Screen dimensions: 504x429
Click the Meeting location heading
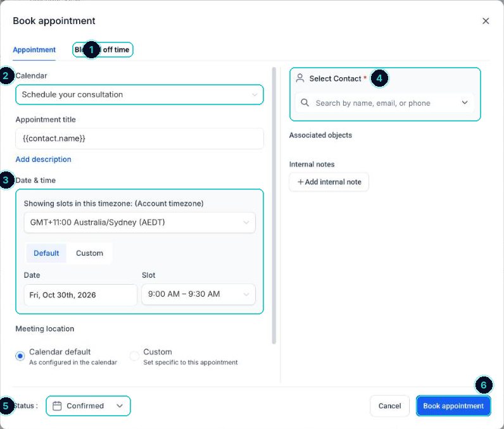pyautogui.click(x=45, y=329)
